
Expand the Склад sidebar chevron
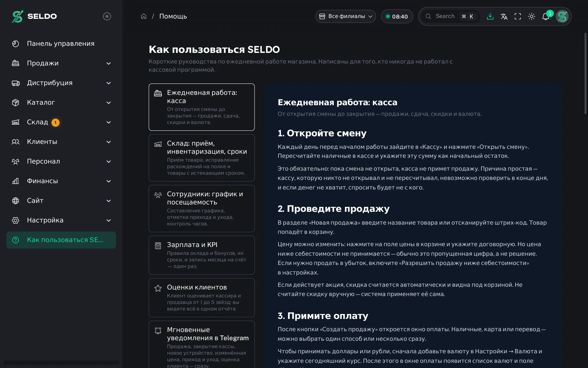[x=109, y=122]
